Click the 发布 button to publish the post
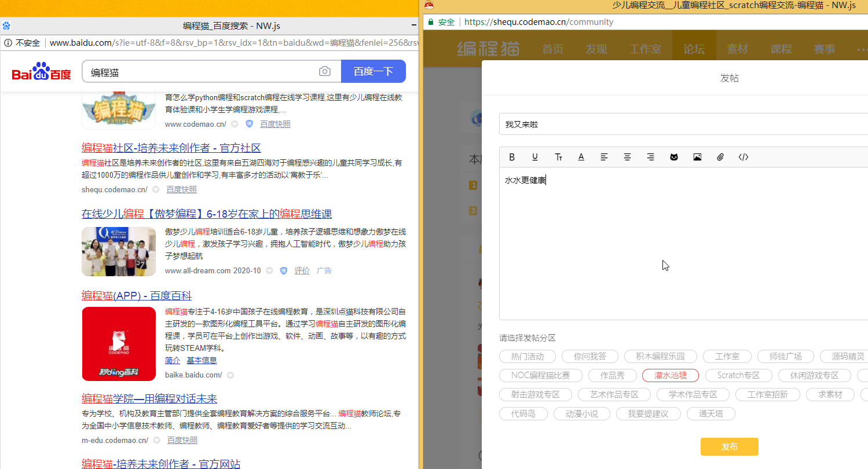This screenshot has width=868, height=469. (x=729, y=446)
